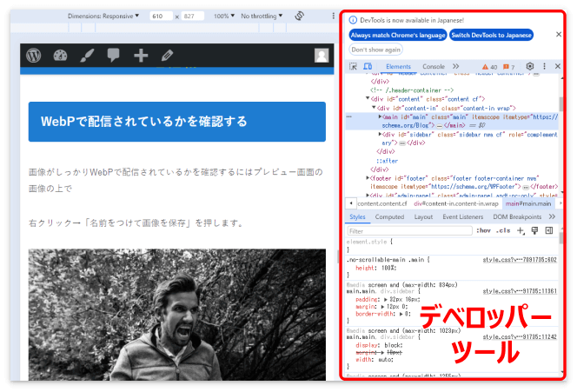Collapse the div#content-in node
The height and width of the screenshot is (392, 577).
374,108
